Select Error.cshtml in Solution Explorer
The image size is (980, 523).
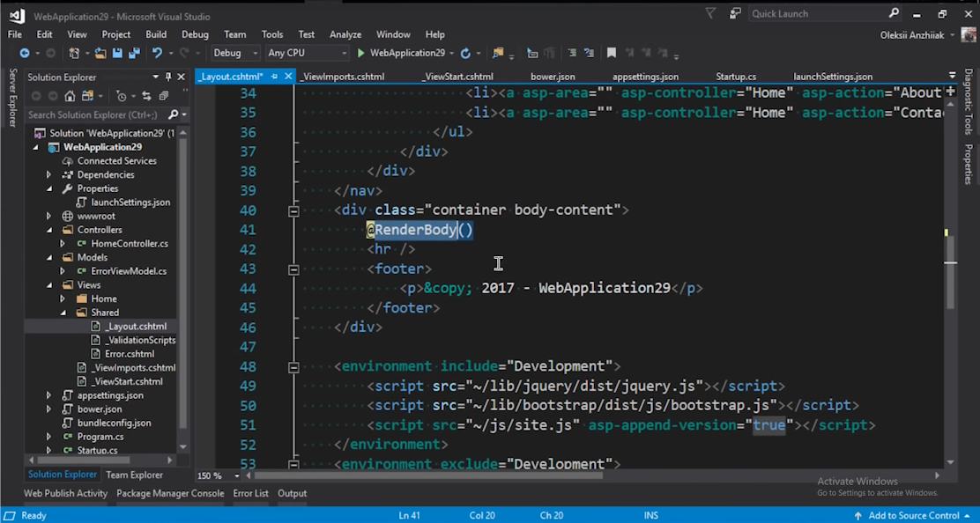coord(130,354)
